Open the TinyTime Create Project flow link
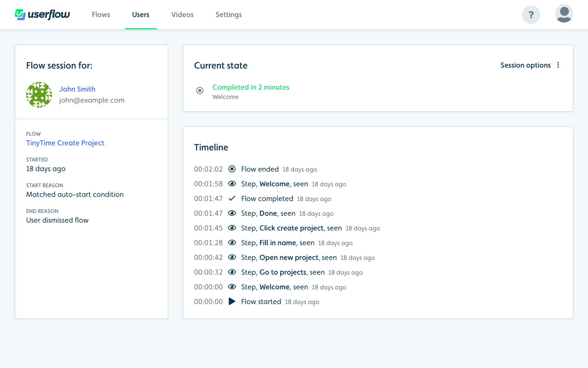The width and height of the screenshot is (588, 368). [65, 143]
